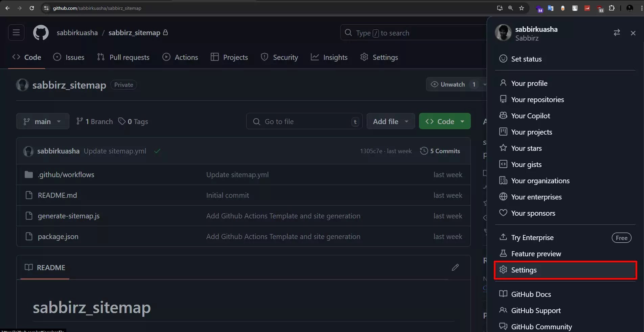The width and height of the screenshot is (644, 332).
Task: Click the site info icon in address bar
Action: [x=46, y=8]
